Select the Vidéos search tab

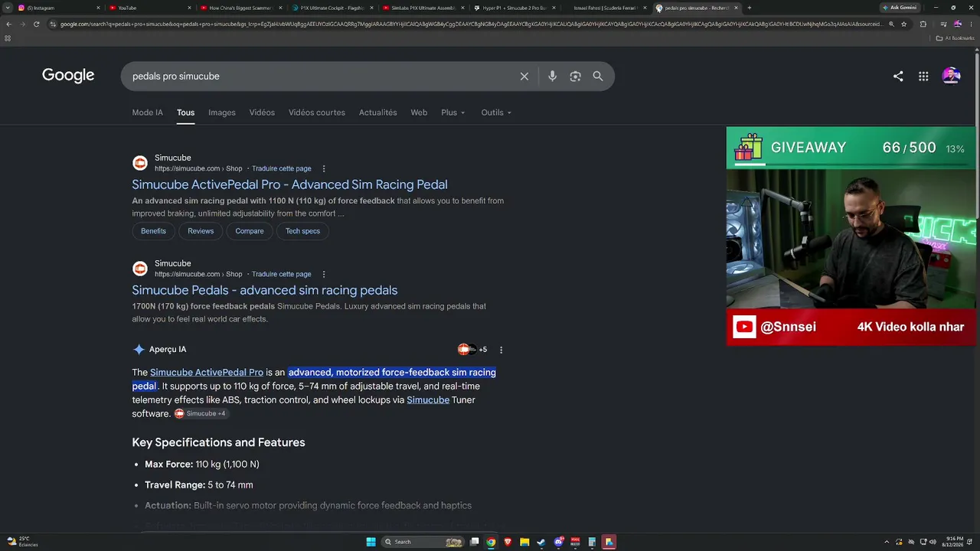pos(262,112)
